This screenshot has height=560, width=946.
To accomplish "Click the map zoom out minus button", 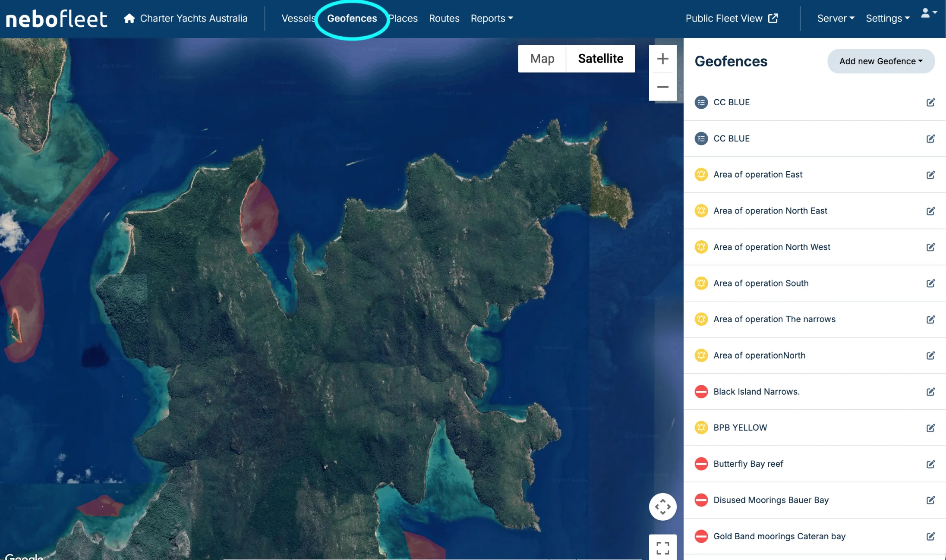I will (662, 87).
